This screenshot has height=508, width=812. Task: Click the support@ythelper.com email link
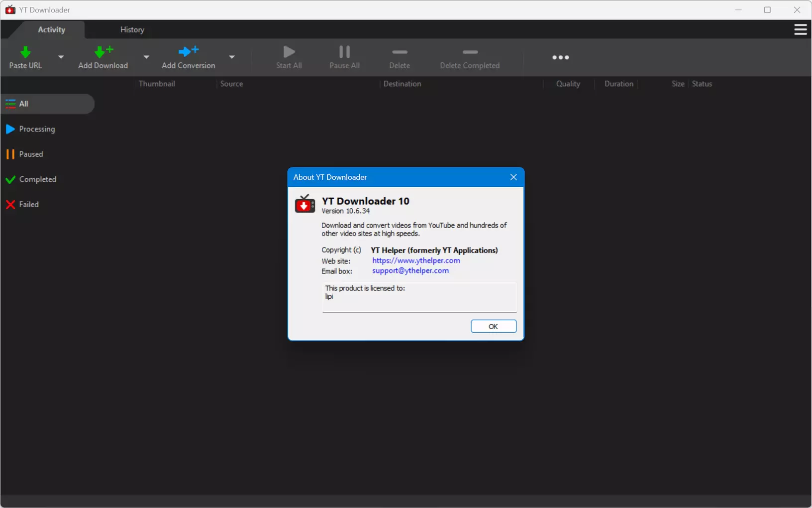[410, 270]
